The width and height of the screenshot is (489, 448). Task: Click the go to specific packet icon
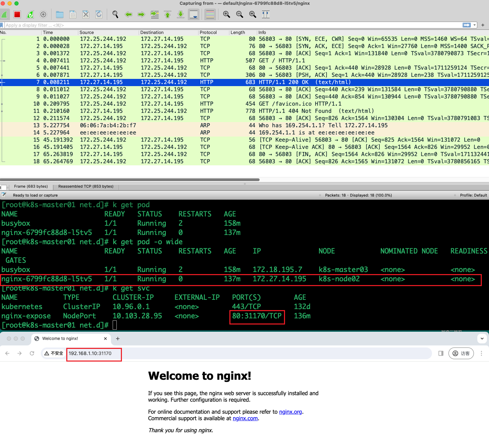tap(155, 14)
